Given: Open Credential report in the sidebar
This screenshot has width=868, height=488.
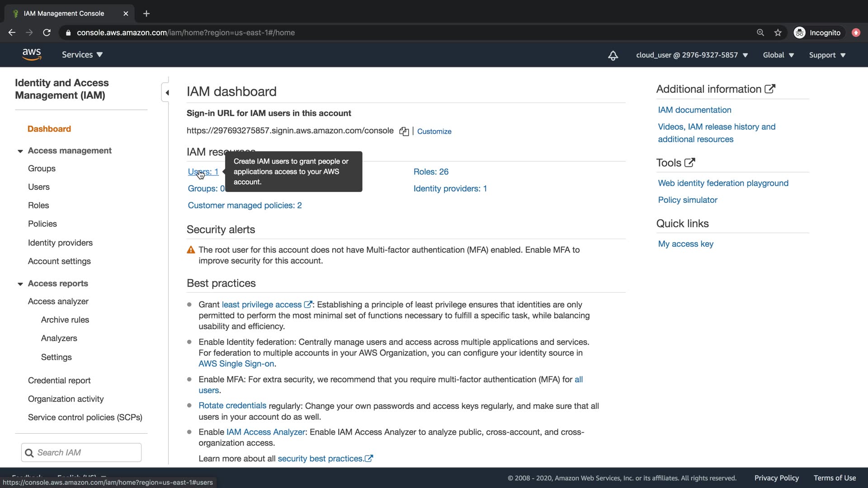Looking at the screenshot, I should point(59,380).
